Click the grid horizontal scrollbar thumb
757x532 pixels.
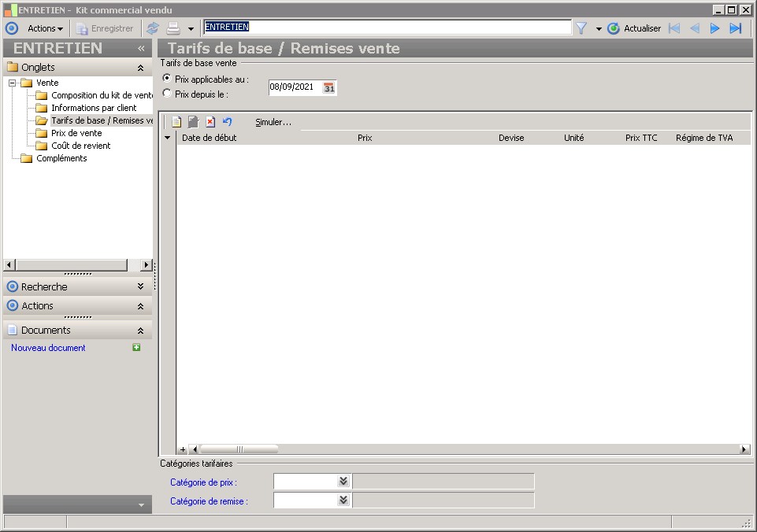(239, 449)
